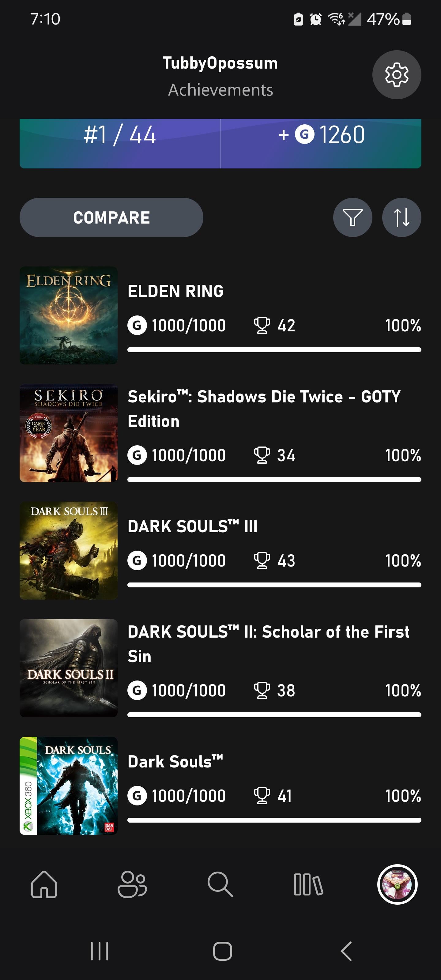
Task: Tap the #1 / 44 ranking panel
Action: tap(120, 143)
